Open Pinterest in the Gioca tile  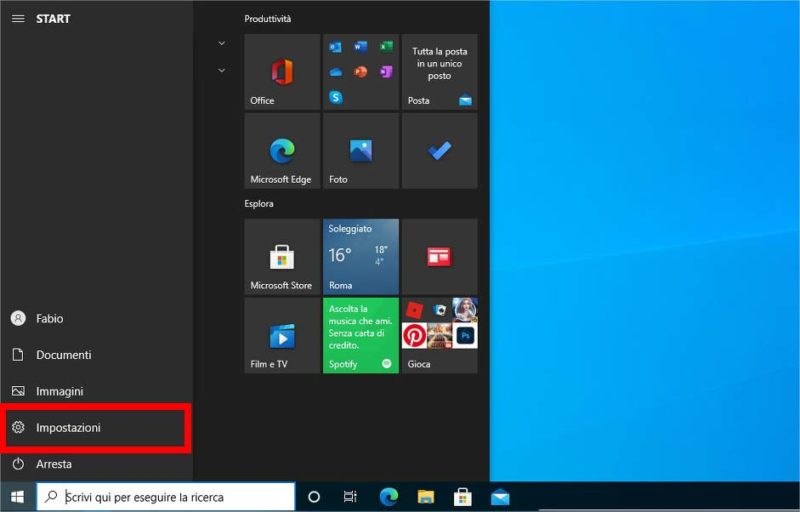(x=414, y=336)
